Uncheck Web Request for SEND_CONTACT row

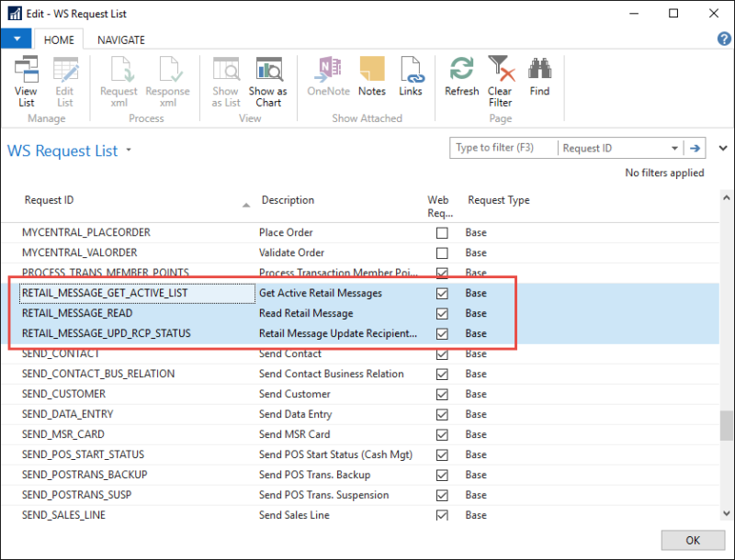(442, 354)
